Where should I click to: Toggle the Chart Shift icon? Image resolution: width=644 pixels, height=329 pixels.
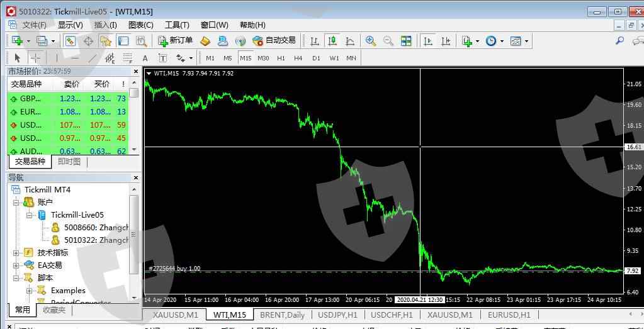coord(446,41)
